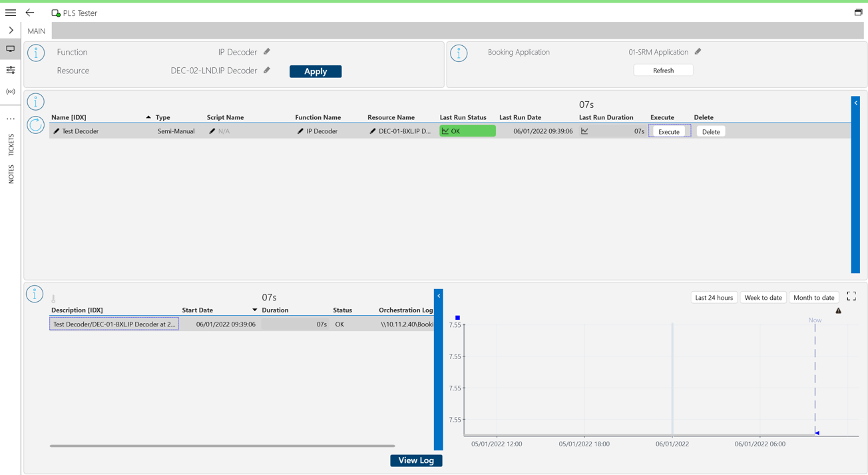The height and width of the screenshot is (475, 868).
Task: Show Last 24 hours in chart
Action: [x=714, y=297]
